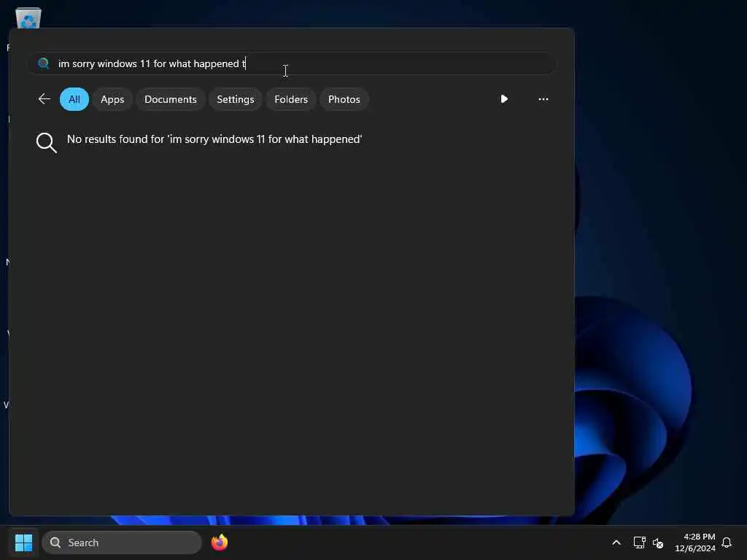Switch to the Folders filter
Viewport: 747px width, 560px height.
pos(291,99)
